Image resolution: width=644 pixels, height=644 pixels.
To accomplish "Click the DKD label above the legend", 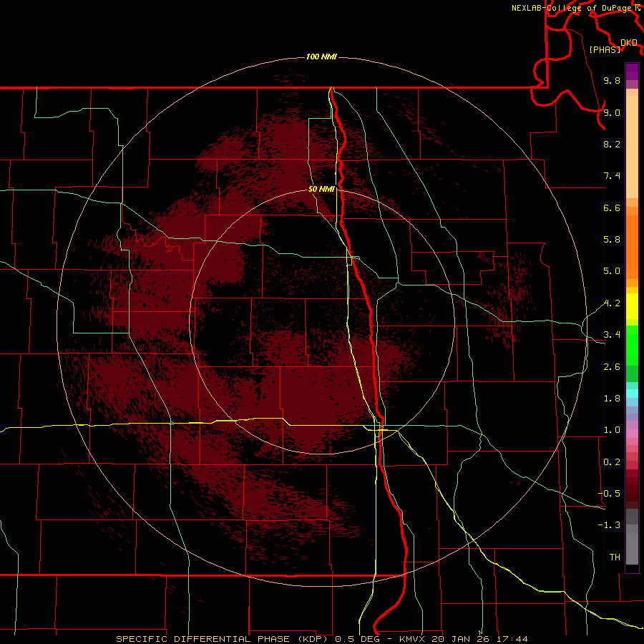I will tap(629, 43).
